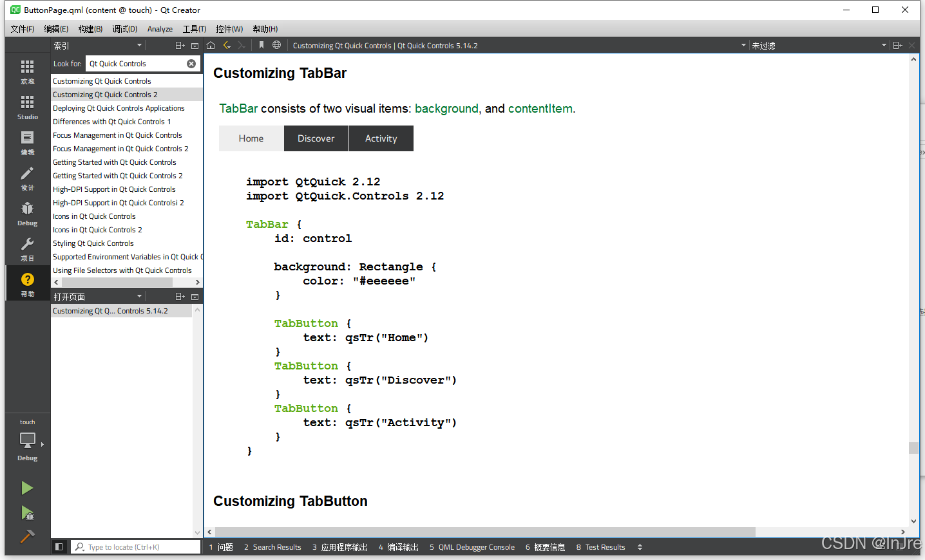Split the help viewer pane
Screen dimensions: 925x560
897,46
